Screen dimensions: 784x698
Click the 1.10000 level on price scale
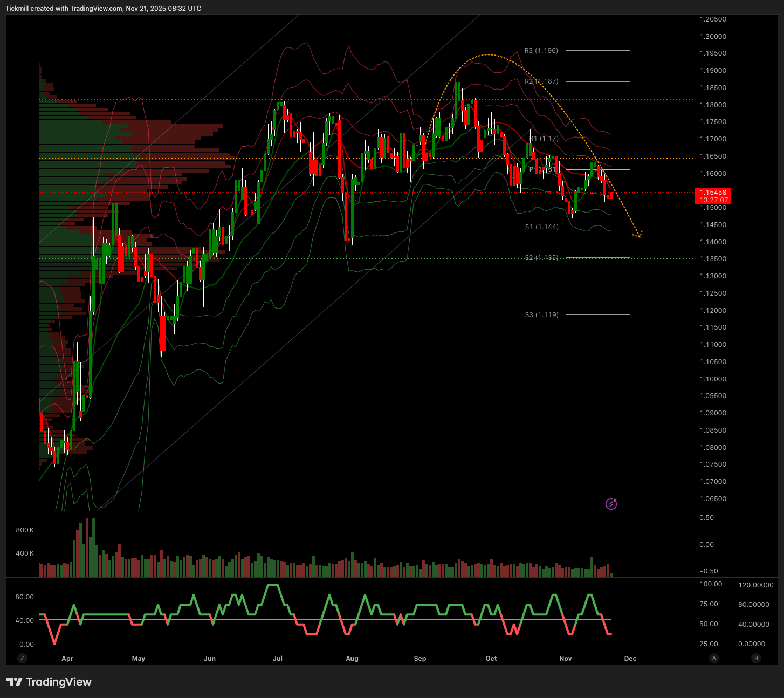pos(713,379)
